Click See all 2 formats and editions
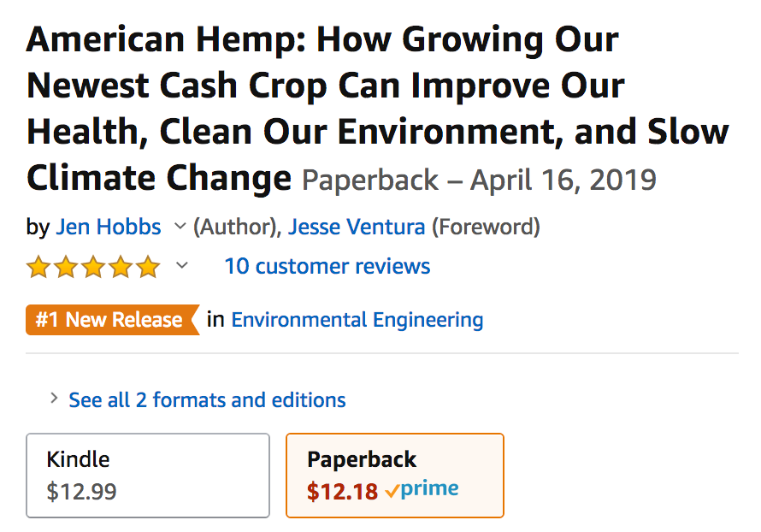The height and width of the screenshot is (532, 761). coord(207,400)
